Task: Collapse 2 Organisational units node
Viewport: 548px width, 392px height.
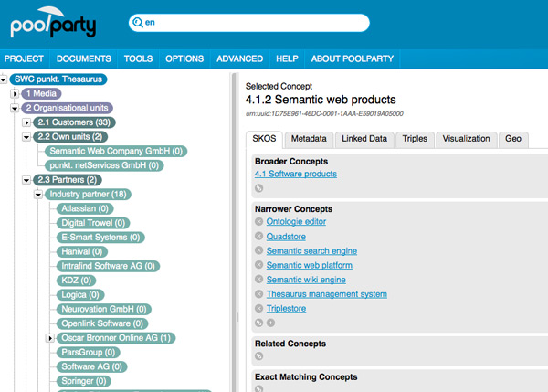Action: [15, 108]
